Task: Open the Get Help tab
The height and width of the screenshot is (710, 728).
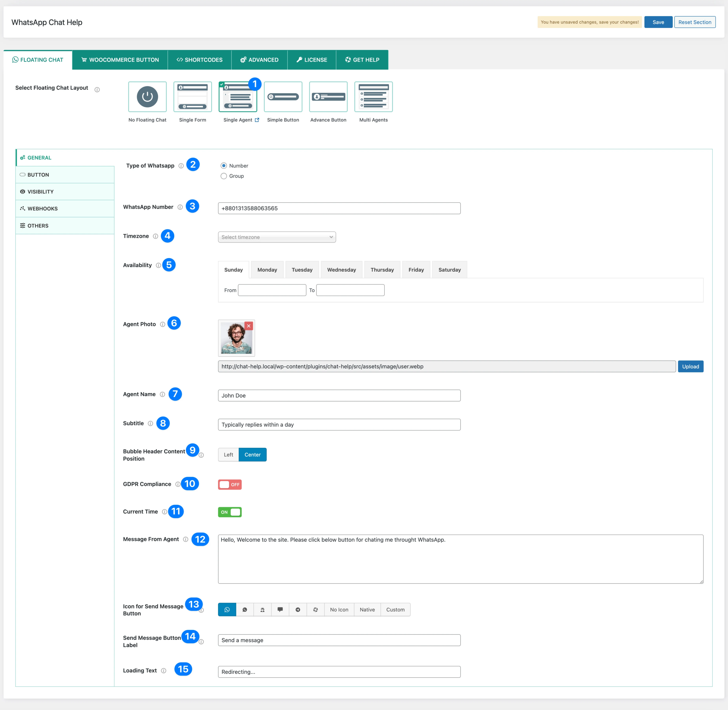Action: coord(362,60)
